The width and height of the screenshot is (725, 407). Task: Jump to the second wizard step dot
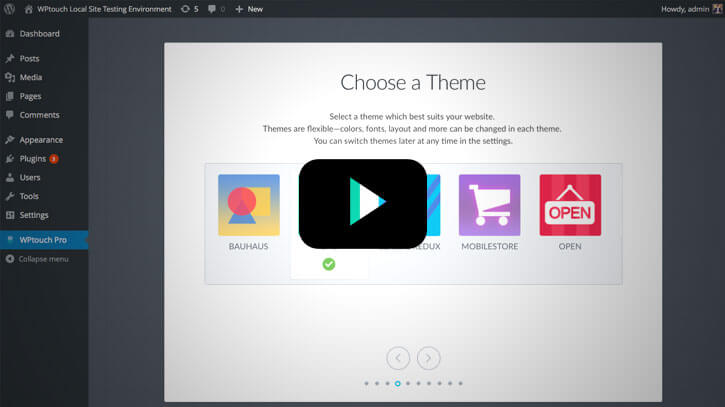(x=377, y=383)
